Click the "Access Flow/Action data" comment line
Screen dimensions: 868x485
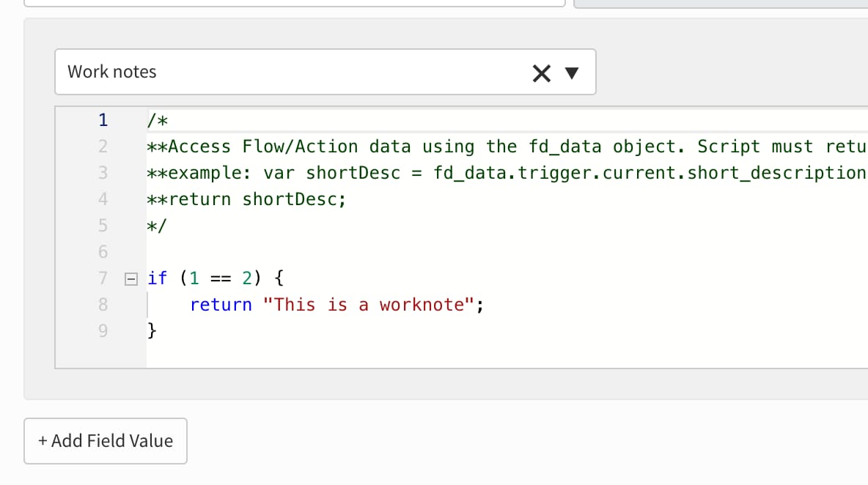[264, 147]
